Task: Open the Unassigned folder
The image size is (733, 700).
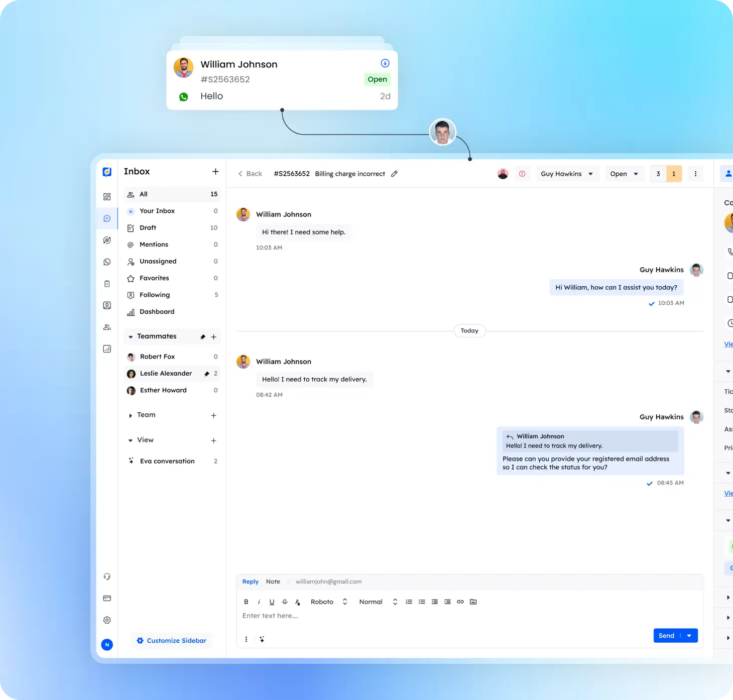Action: click(172, 262)
